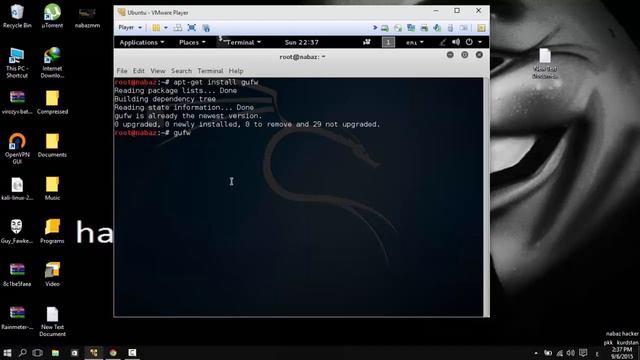This screenshot has width=640, height=360.
Task: Click the network adapter device icon
Action: 411,28
